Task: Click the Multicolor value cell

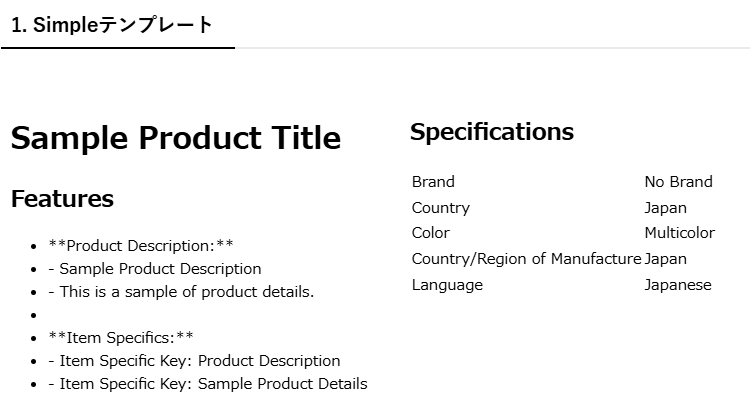Action: coord(680,233)
